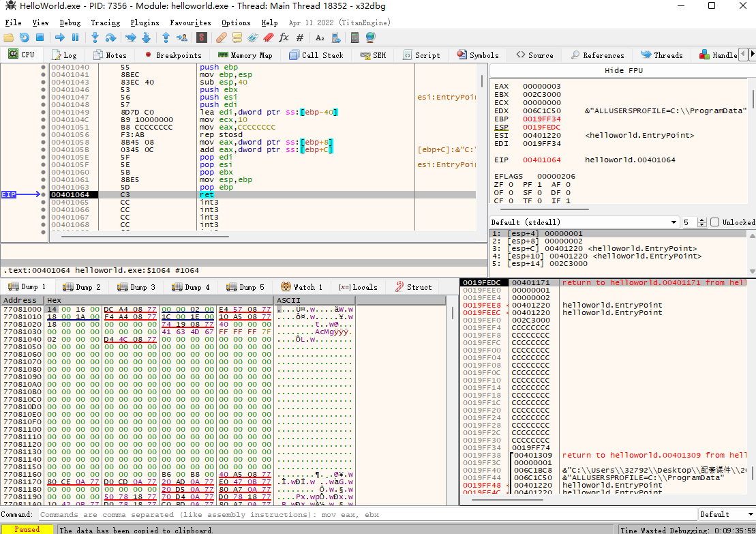Image resolution: width=756 pixels, height=534 pixels.
Task: Open the calling convention Default (stdcall) dropdown
Action: pos(584,222)
